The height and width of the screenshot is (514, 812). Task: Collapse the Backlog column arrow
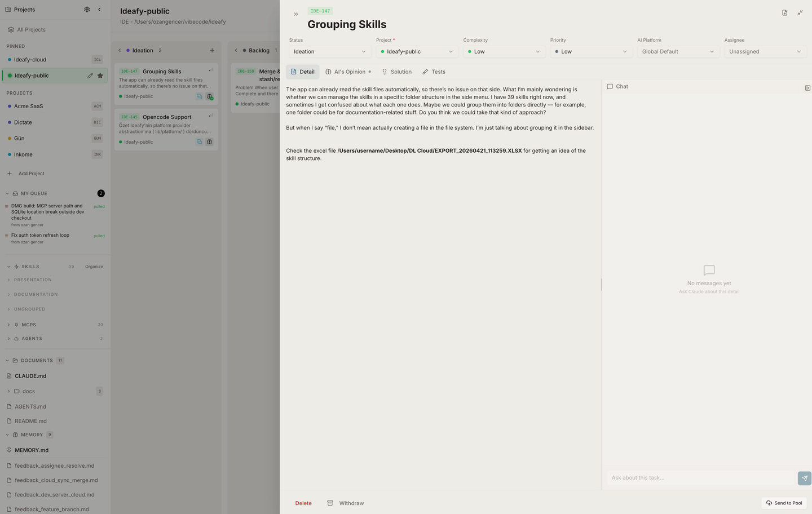[x=236, y=51]
